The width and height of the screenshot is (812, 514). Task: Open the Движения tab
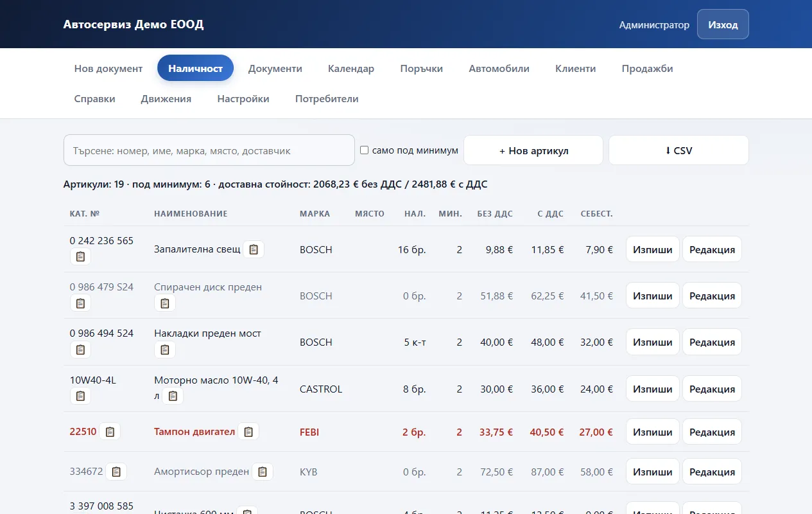pos(166,99)
